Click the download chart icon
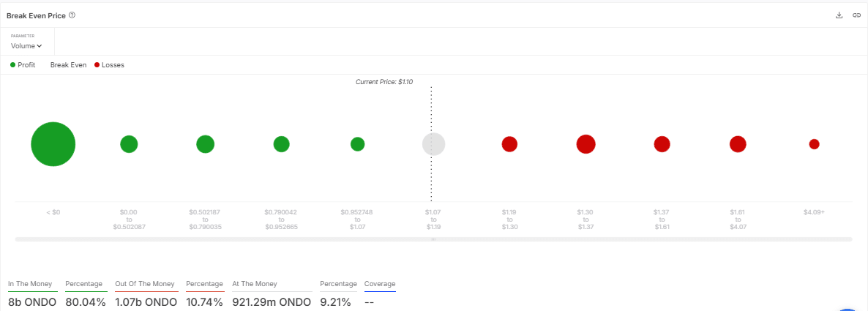 click(x=839, y=15)
